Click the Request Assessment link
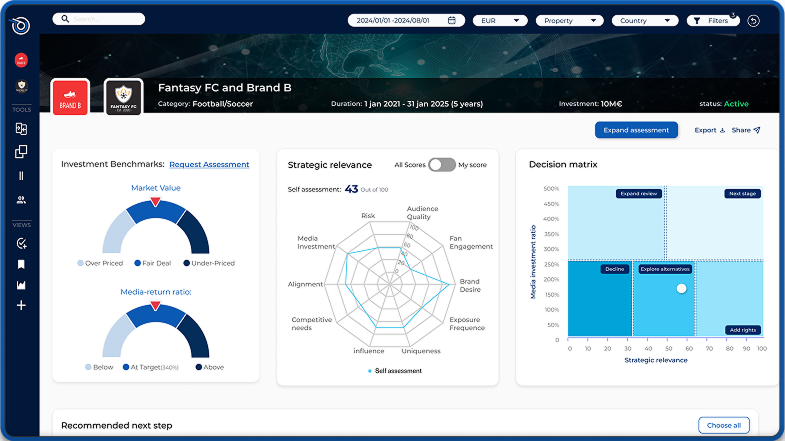The height and width of the screenshot is (441, 785). [x=209, y=165]
